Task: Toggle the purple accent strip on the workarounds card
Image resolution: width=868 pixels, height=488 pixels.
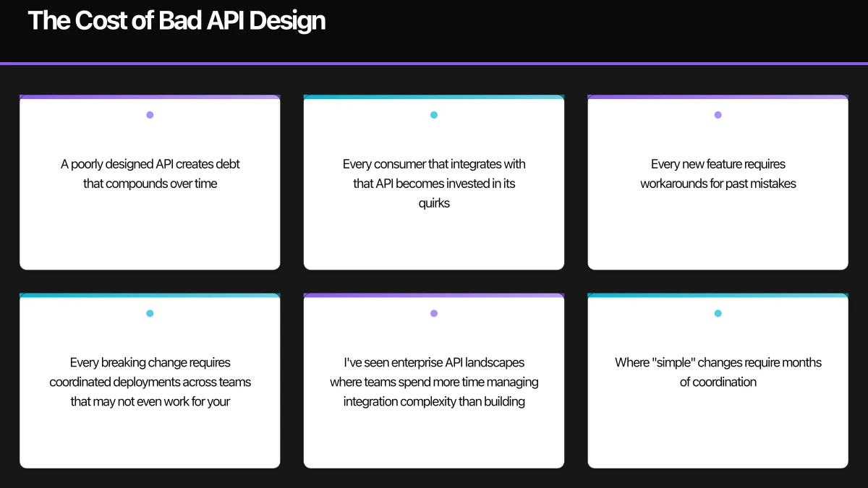Action: pyautogui.click(x=718, y=96)
